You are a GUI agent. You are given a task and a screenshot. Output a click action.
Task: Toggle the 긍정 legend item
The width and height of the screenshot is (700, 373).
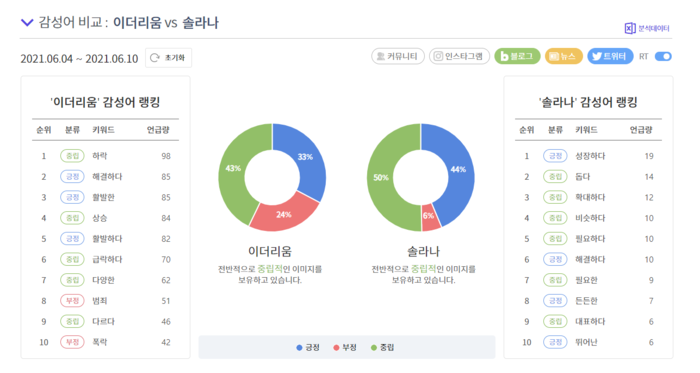click(x=308, y=347)
